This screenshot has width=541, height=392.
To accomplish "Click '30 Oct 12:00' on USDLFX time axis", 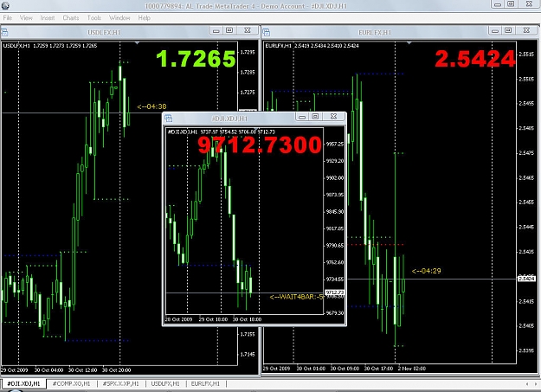I will coord(83,370).
